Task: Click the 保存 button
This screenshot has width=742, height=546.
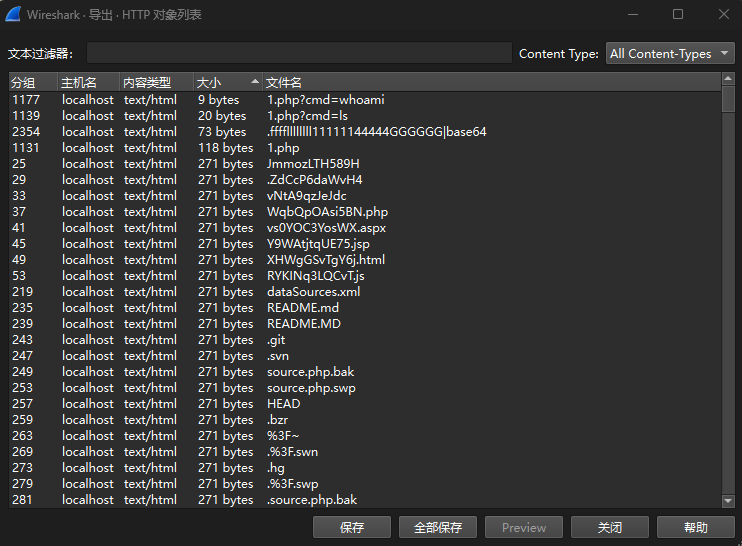Action: [x=352, y=527]
